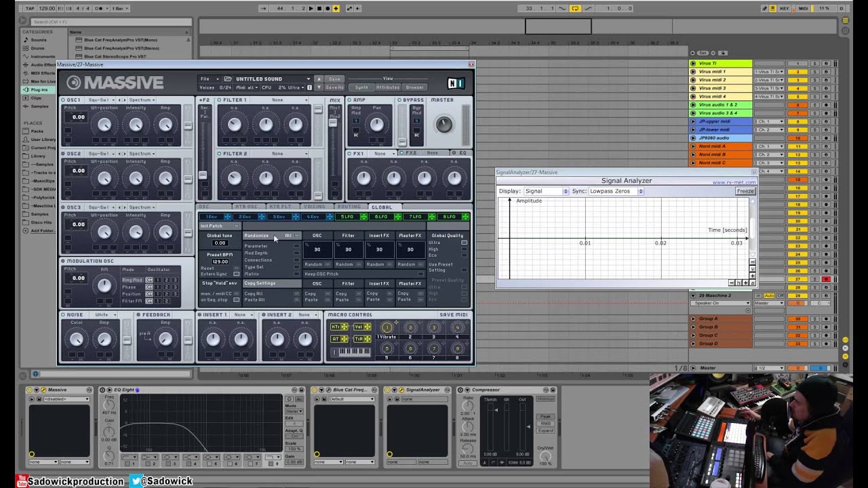868x488 pixels.
Task: Open OSC1 Spectrum mode dropdown
Action: coord(141,100)
